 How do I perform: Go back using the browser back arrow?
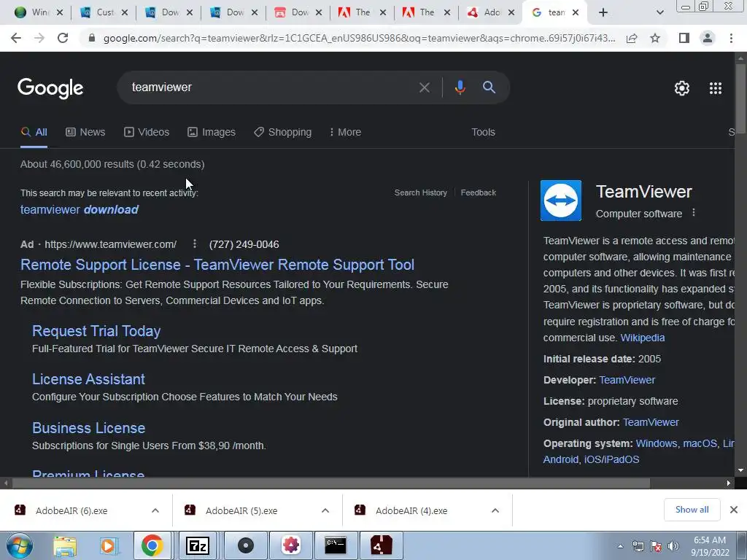16,38
